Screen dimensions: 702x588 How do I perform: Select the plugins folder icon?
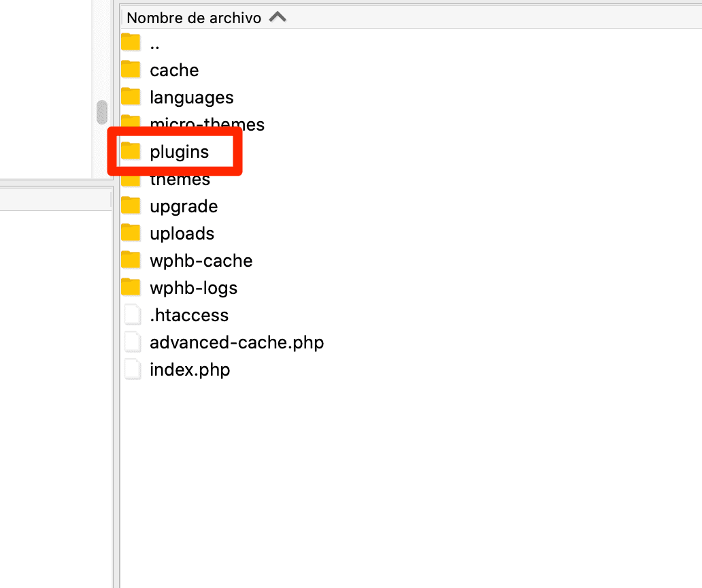pos(131,151)
